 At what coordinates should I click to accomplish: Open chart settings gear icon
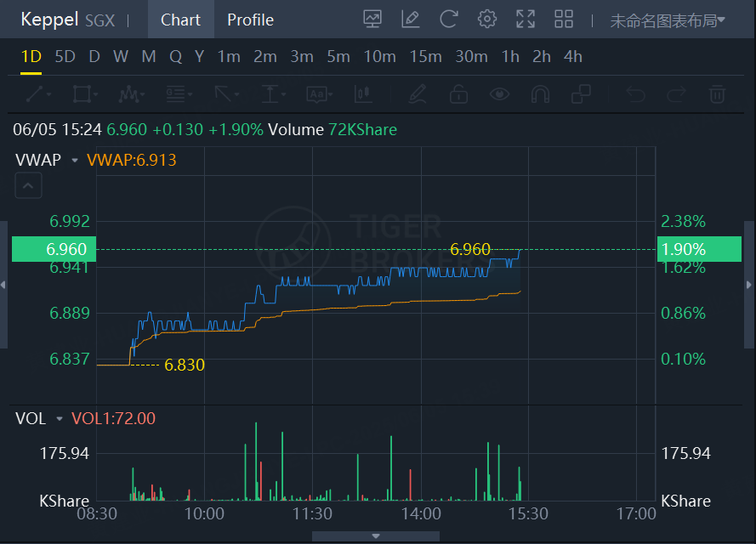tap(487, 20)
